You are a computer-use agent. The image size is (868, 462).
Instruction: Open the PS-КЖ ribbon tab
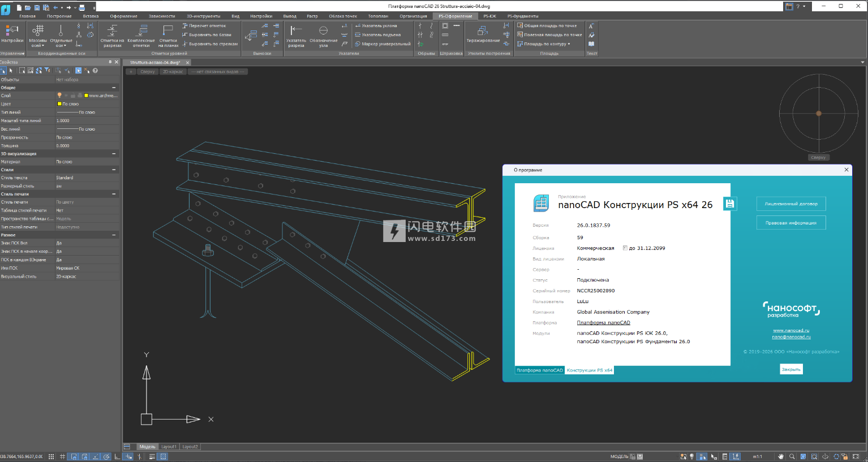pos(489,16)
